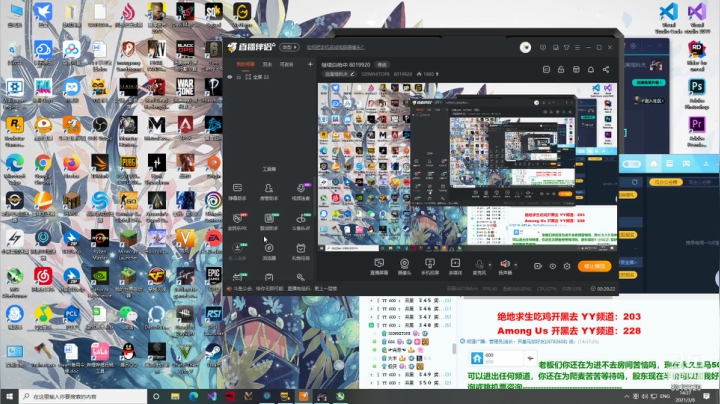Screen dimensions: 720x404
Task: Click the 麦克风 microphone icon
Action: (479, 264)
